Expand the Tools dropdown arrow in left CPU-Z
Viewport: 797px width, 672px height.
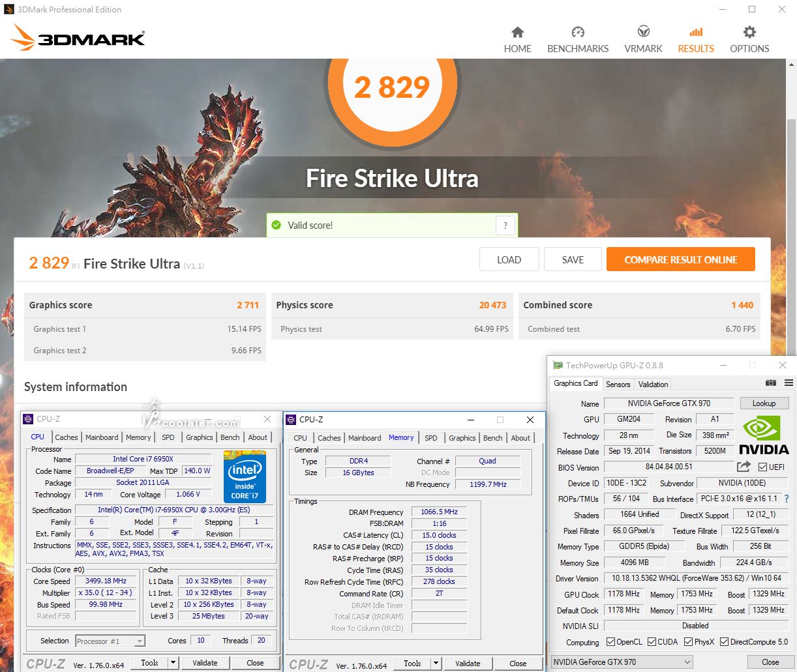(173, 663)
